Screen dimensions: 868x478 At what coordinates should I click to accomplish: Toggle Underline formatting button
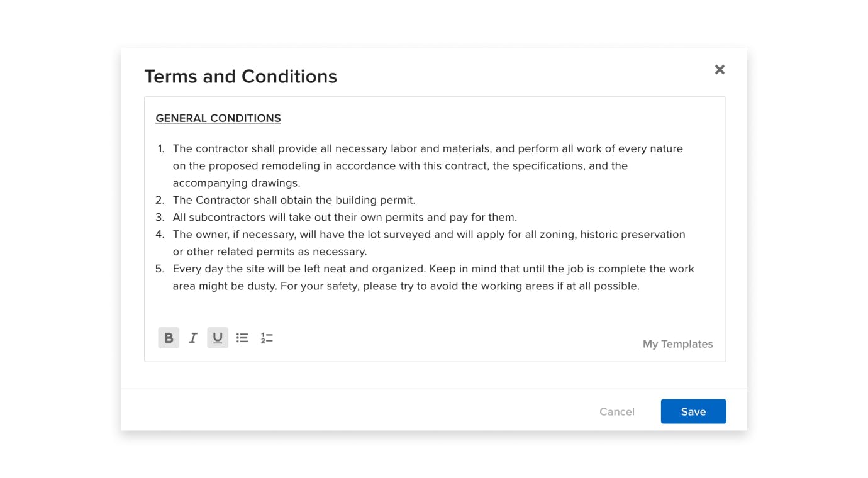218,338
